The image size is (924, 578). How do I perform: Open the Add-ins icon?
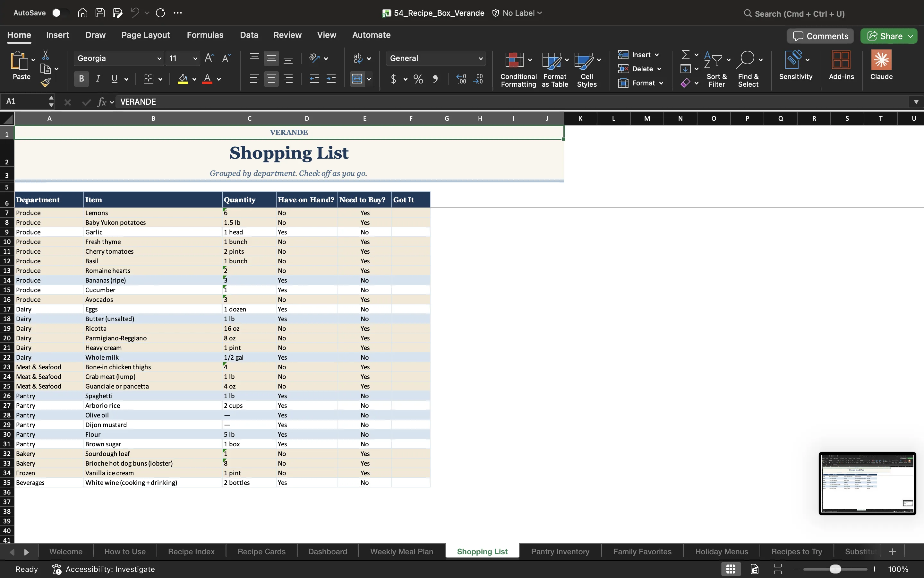[841, 65]
